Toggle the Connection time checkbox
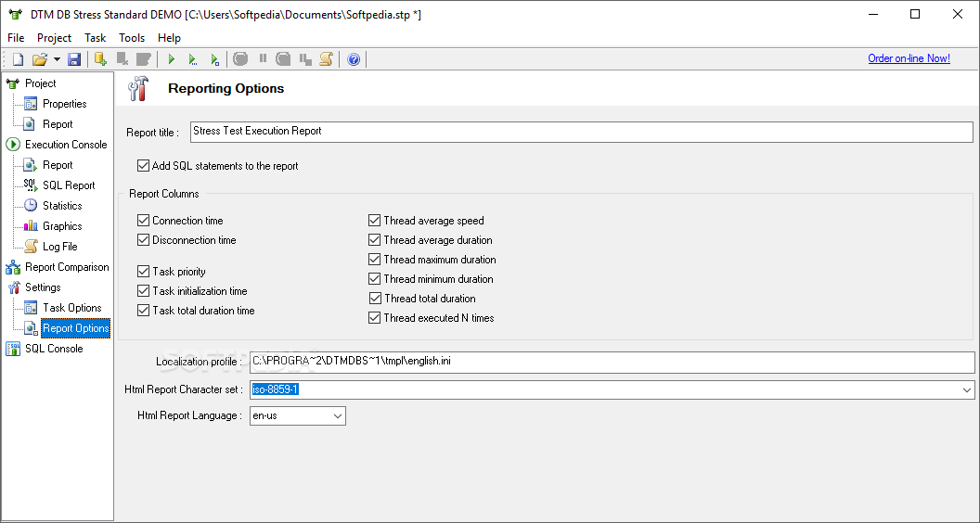 tap(143, 221)
